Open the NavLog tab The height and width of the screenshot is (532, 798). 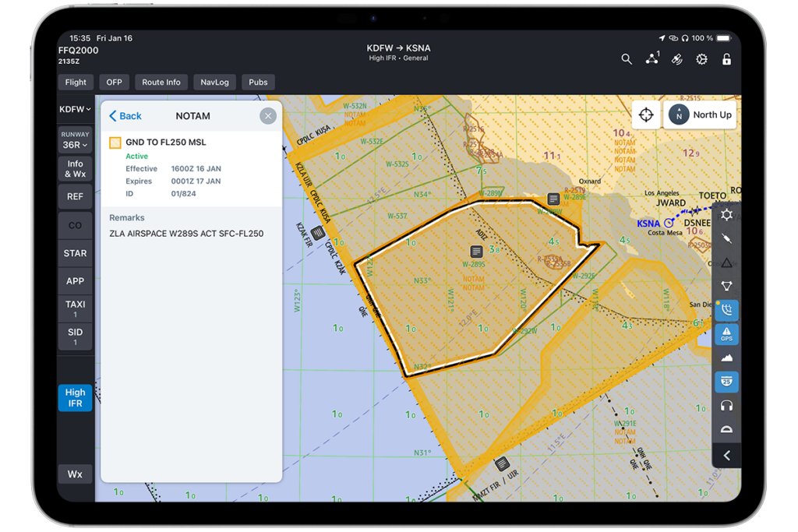point(214,82)
